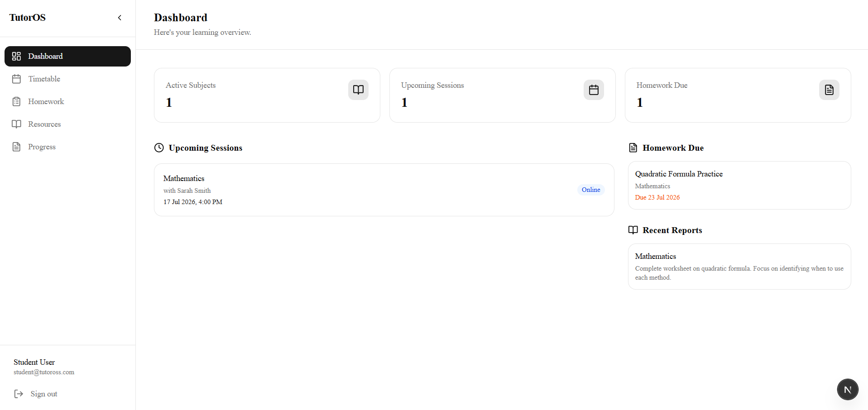Click the TutorOS logo text
This screenshot has height=410, width=868.
[x=28, y=18]
